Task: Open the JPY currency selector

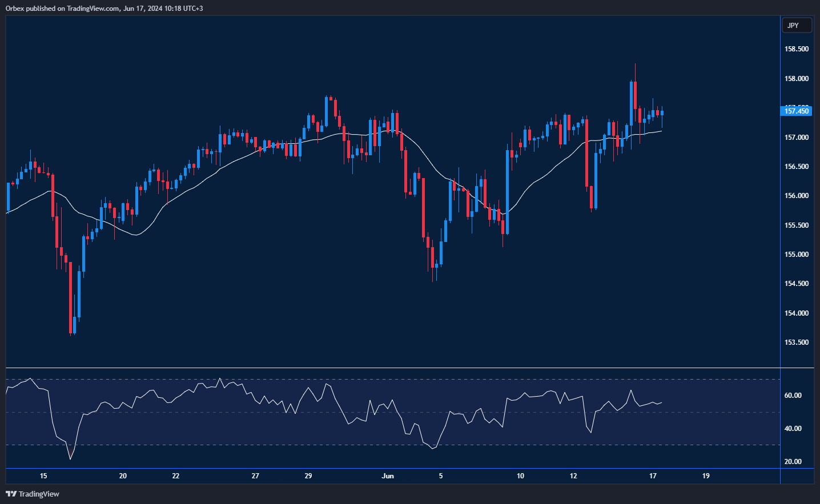Action: [795, 25]
